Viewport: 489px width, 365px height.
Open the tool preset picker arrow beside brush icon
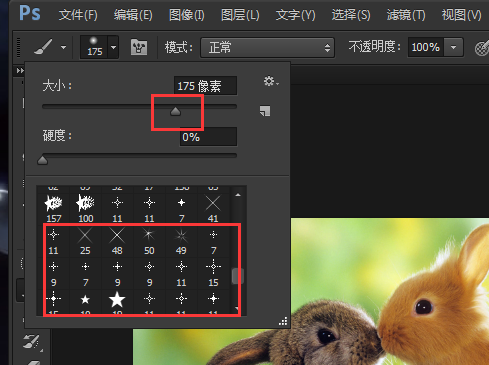tap(63, 47)
